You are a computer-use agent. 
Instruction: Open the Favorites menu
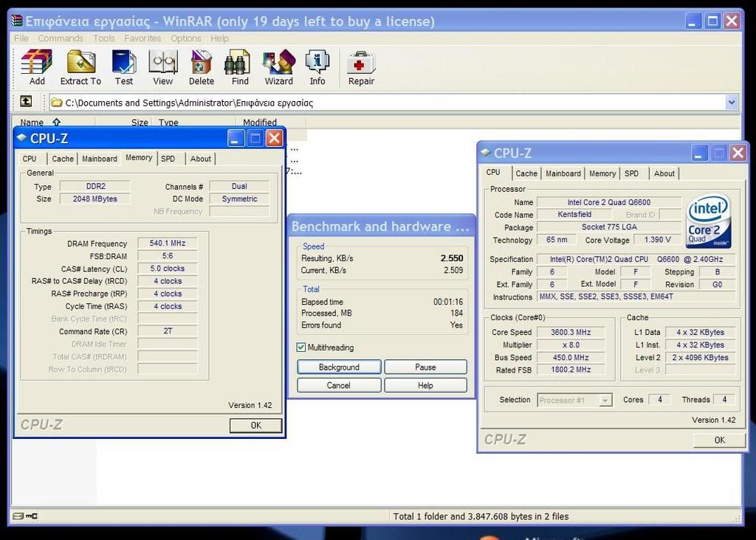[x=142, y=38]
